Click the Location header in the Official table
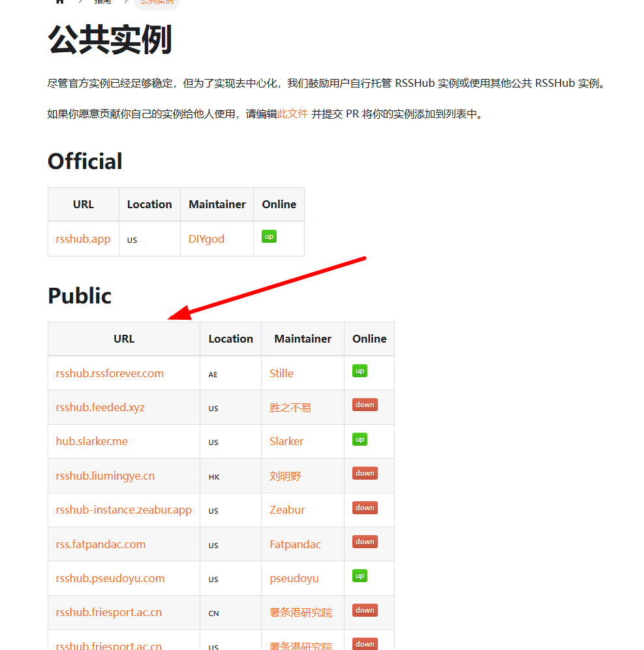Viewport: 644px width, 650px height. [149, 204]
